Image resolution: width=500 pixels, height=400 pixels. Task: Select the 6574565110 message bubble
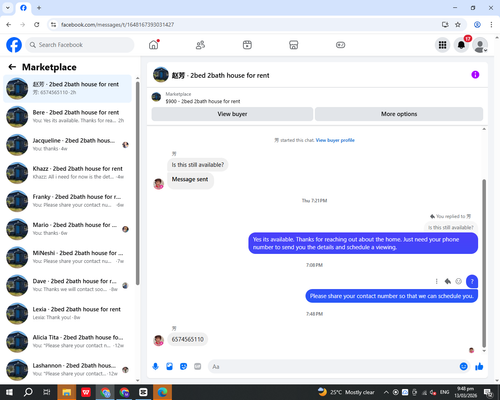pos(188,339)
